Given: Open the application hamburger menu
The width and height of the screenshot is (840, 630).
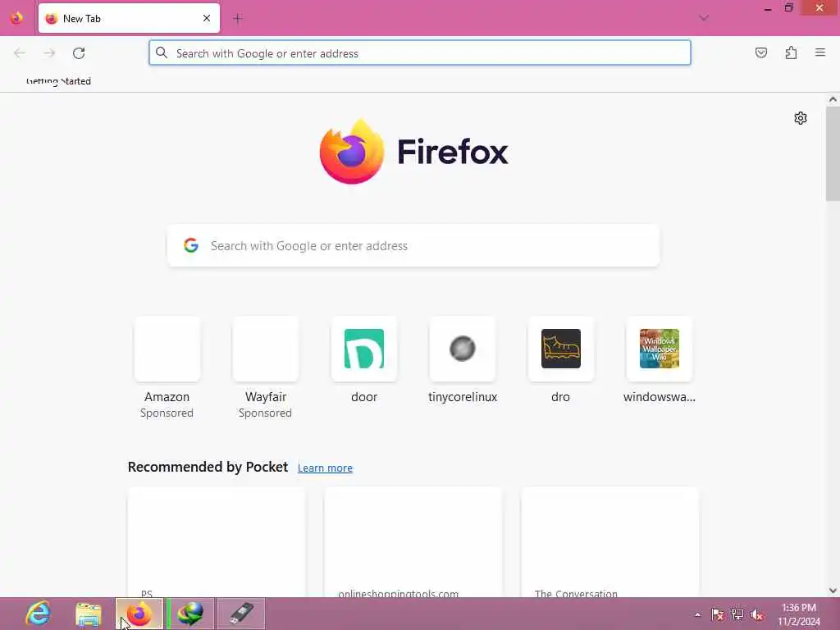Looking at the screenshot, I should coord(820,52).
